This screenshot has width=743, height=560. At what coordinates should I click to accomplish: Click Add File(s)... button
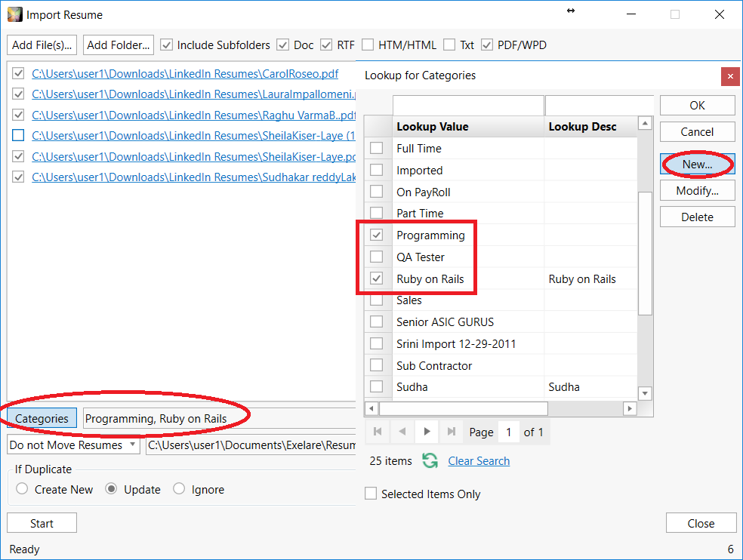(42, 45)
